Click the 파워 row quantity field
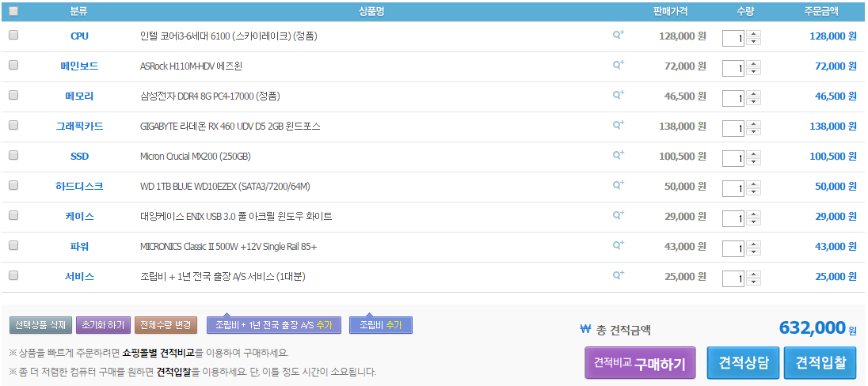Viewport: 868px width, 386px height. 733,248
